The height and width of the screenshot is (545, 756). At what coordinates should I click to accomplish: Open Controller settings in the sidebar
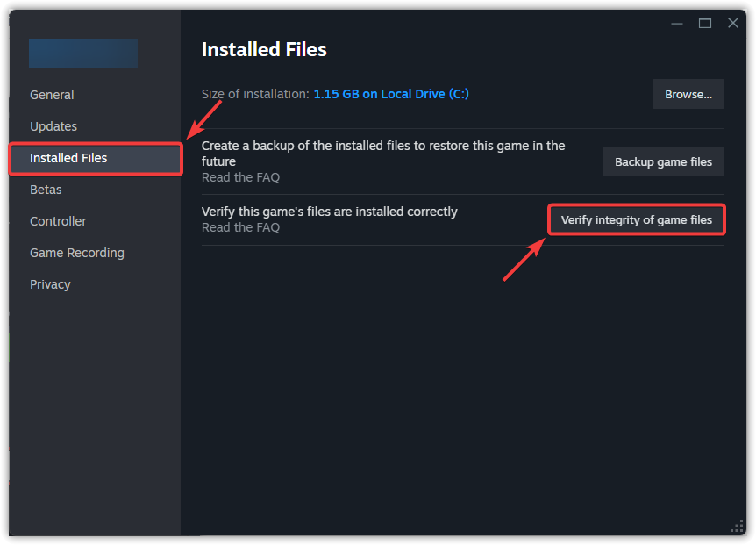(x=58, y=221)
